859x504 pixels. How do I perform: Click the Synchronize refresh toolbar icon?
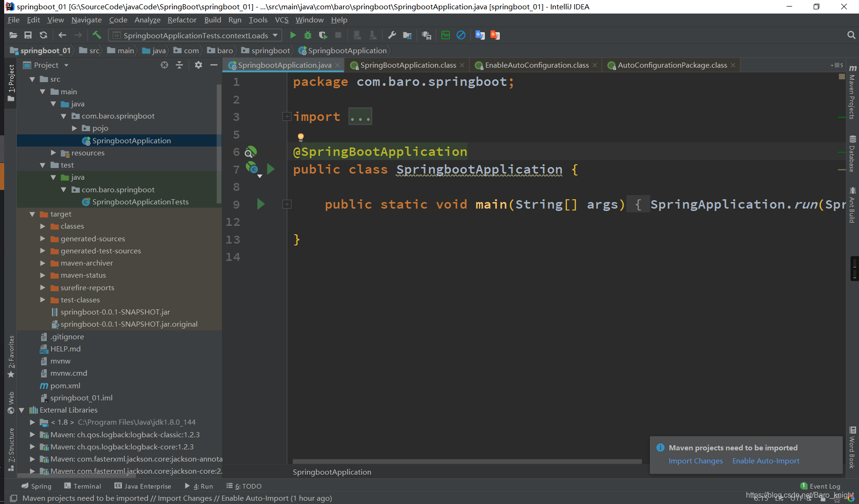pyautogui.click(x=43, y=35)
